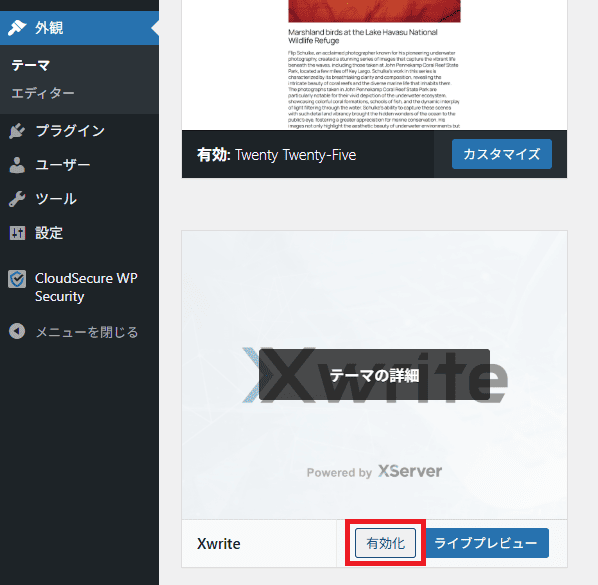This screenshot has height=585, width=598.
Task: Click the カスタマイズ button
Action: tap(502, 154)
